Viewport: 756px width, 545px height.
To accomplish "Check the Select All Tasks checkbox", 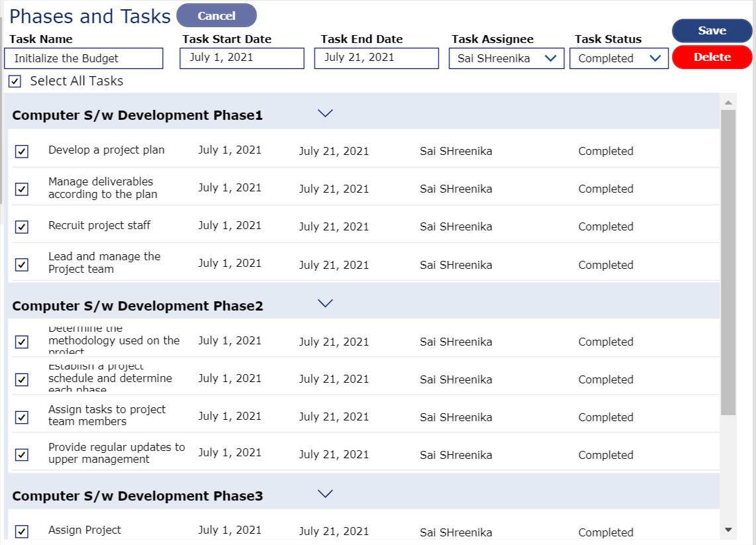I will point(14,81).
